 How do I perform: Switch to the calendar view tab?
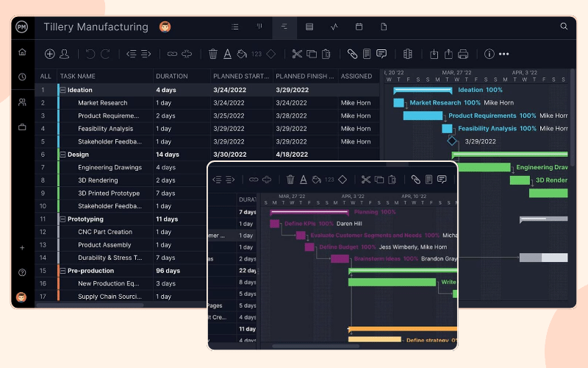[359, 26]
